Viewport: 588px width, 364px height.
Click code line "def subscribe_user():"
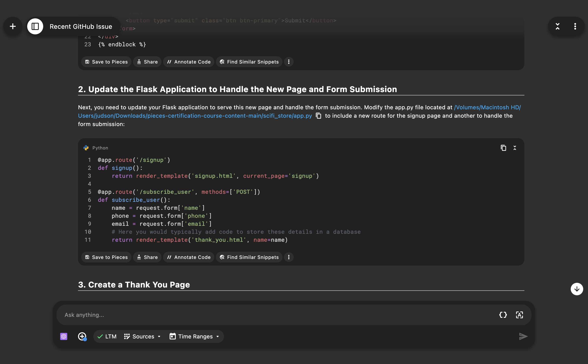click(134, 200)
